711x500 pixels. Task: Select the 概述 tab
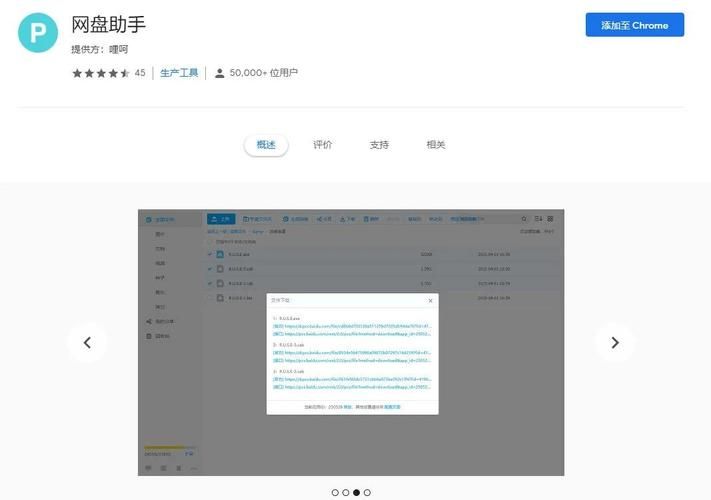[x=266, y=145]
